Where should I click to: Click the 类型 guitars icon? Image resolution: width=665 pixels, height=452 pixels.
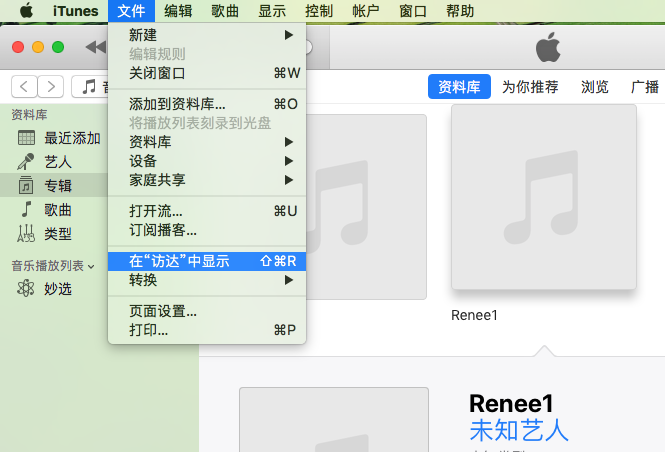pyautogui.click(x=26, y=233)
